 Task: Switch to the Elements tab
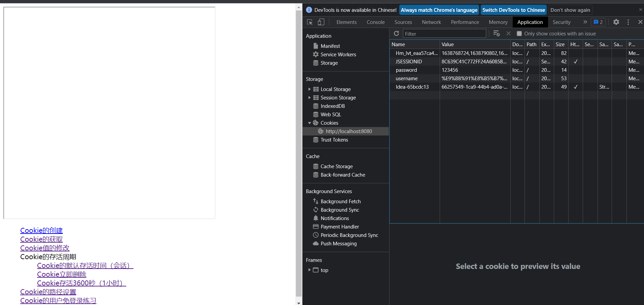pos(346,22)
